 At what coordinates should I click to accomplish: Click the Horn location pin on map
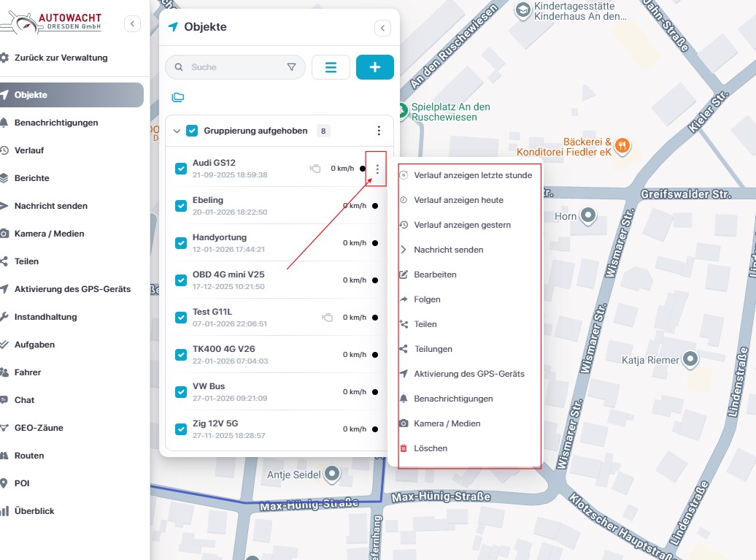click(x=588, y=215)
